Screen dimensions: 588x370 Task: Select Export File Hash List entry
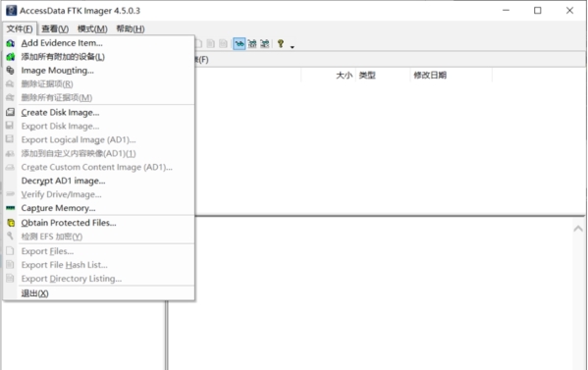tap(98, 265)
